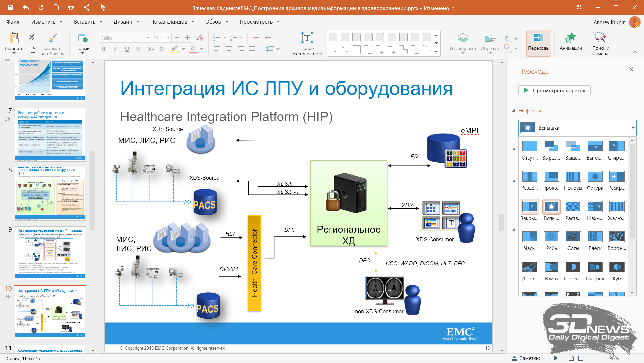Open the bulleted list dropdown arrow
The height and width of the screenshot is (363, 644).
click(x=225, y=38)
